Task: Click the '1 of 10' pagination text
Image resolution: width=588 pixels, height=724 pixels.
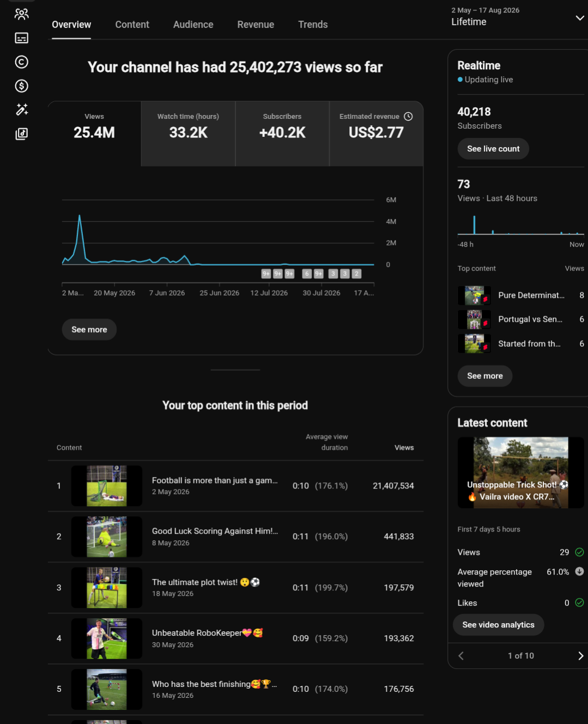Action: [521, 656]
